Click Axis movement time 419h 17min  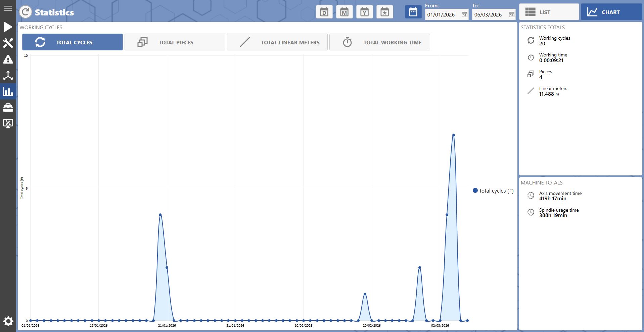[x=553, y=199]
